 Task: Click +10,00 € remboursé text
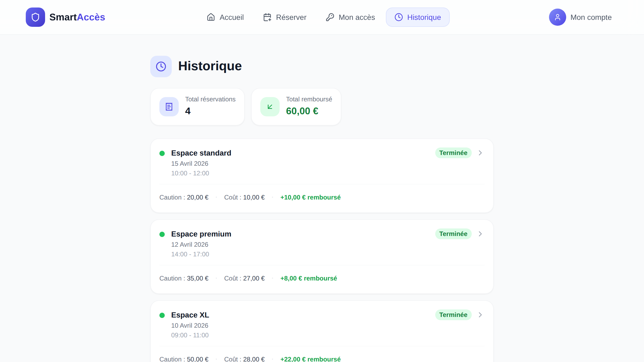coord(310,197)
